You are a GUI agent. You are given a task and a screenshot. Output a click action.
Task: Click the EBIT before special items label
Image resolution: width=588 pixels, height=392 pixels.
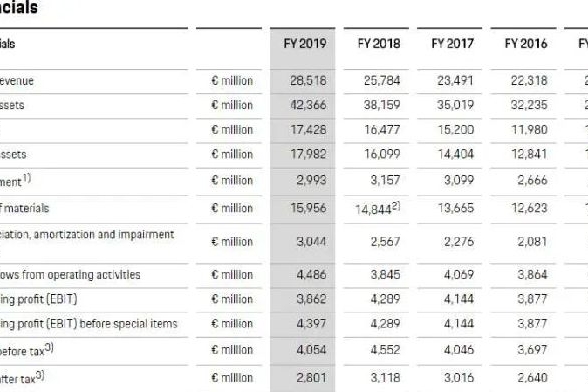coord(88,324)
